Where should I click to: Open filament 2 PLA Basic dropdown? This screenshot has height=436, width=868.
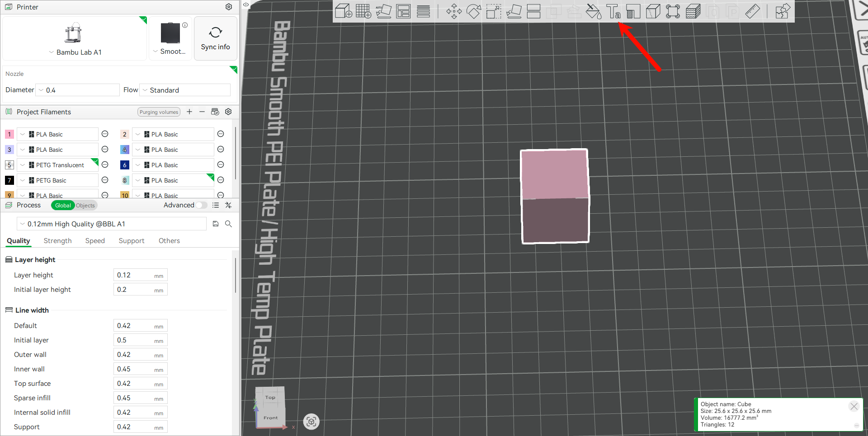(x=173, y=134)
